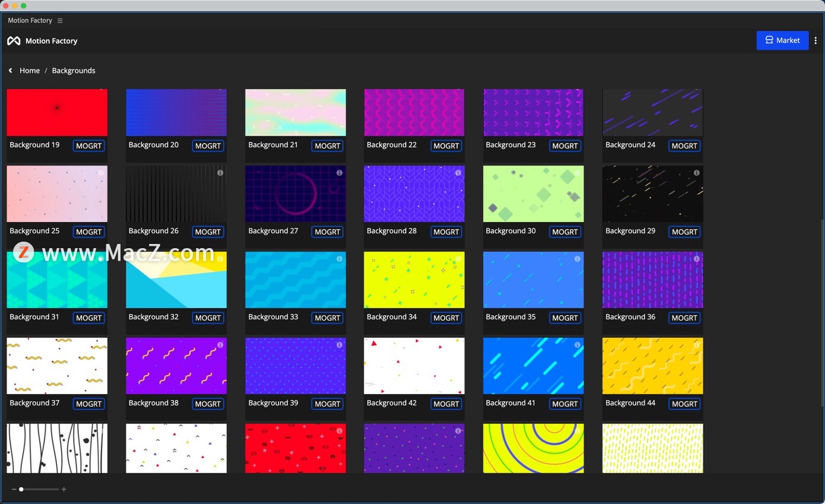
Task: Select MOGRT for Background 27
Action: 328,232
